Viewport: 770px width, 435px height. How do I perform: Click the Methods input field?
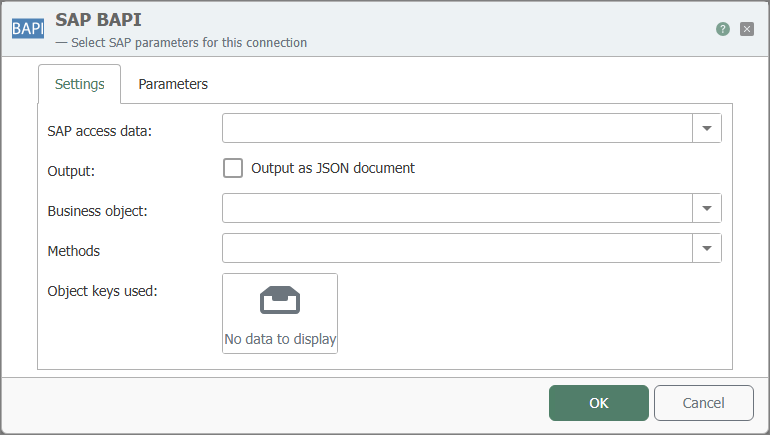click(x=457, y=248)
